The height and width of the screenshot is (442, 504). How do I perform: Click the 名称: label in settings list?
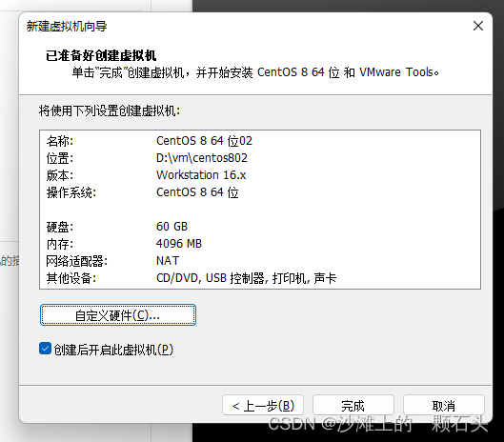pos(60,141)
